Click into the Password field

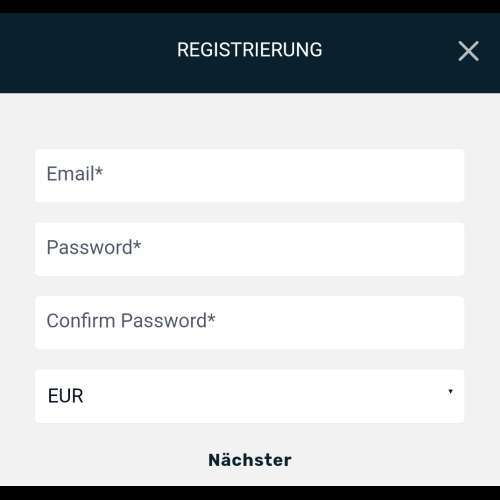click(x=249, y=249)
